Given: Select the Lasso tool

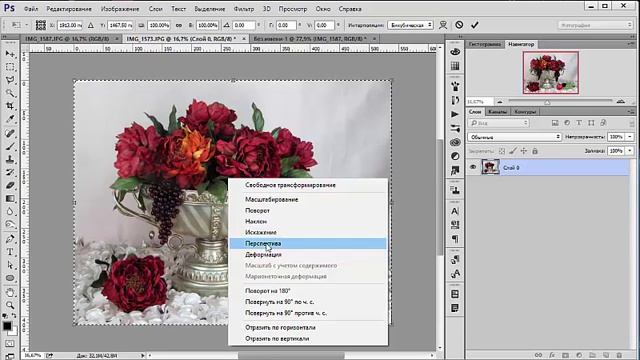Looking at the screenshot, I should 10,80.
